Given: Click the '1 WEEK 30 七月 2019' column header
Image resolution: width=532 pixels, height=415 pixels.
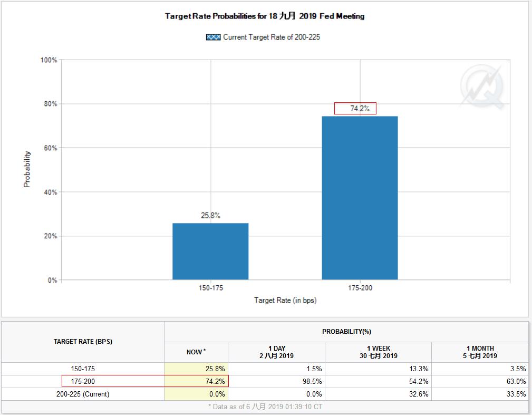Looking at the screenshot, I should [378, 352].
